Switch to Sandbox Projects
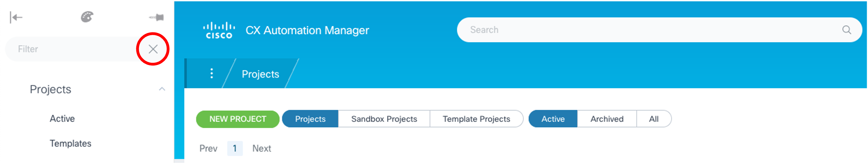The width and height of the screenshot is (868, 164). [x=384, y=119]
